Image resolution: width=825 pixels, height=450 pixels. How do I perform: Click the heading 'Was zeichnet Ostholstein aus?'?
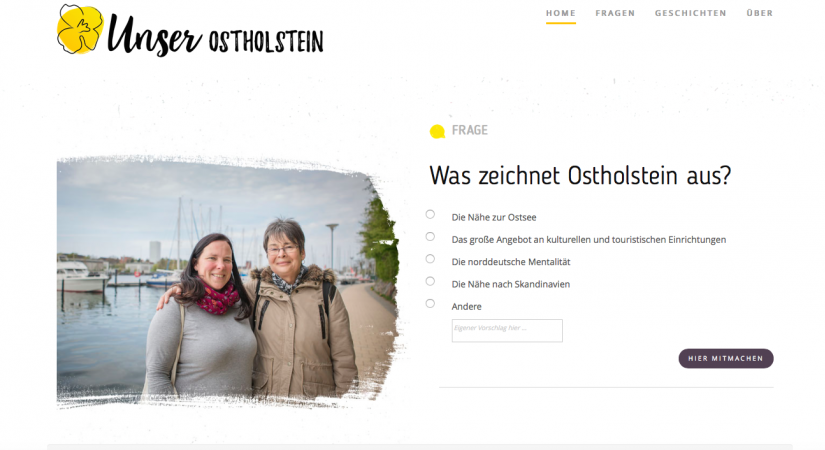tap(580, 176)
